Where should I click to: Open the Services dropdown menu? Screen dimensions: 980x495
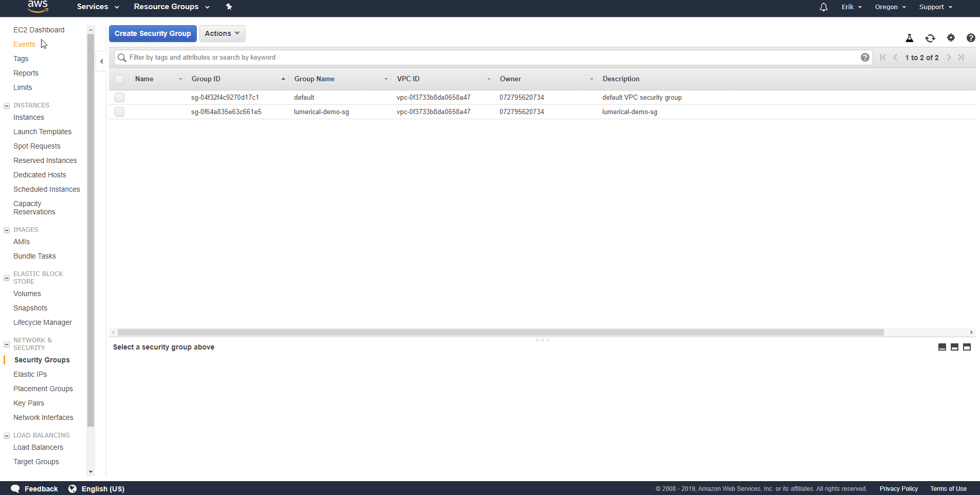98,7
